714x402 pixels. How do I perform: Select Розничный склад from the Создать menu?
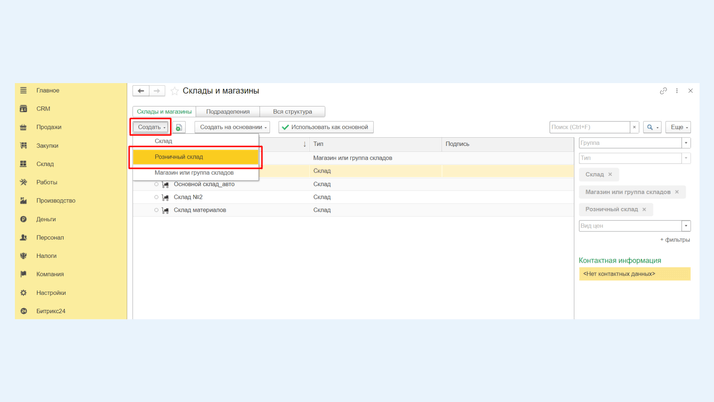pyautogui.click(x=196, y=157)
